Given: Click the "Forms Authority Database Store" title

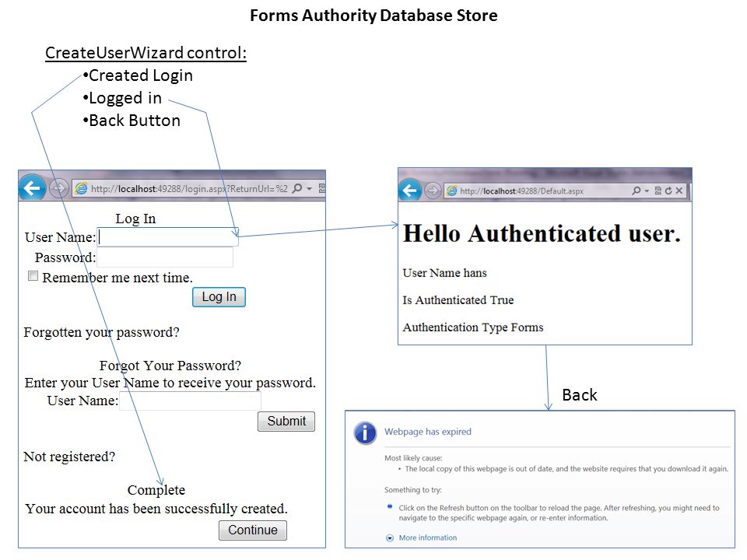Looking at the screenshot, I should pos(373,16).
